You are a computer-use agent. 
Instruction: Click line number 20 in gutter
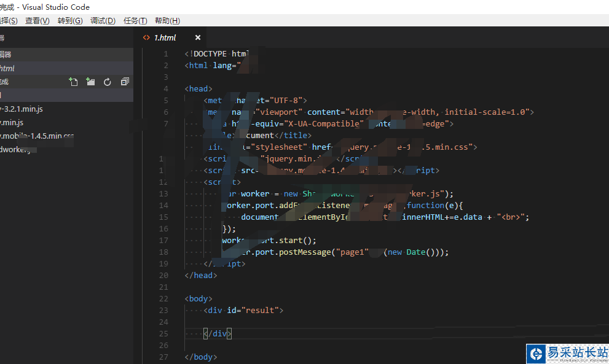(x=163, y=276)
